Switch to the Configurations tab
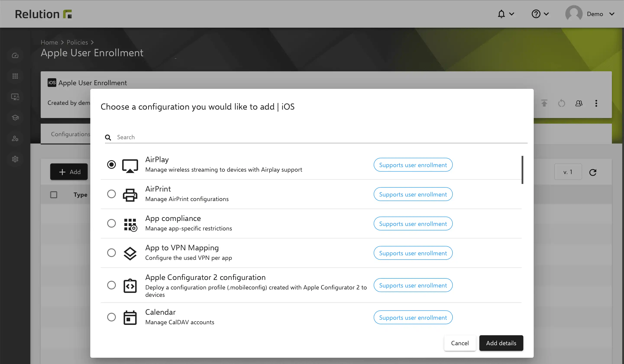The height and width of the screenshot is (364, 624). (x=71, y=134)
